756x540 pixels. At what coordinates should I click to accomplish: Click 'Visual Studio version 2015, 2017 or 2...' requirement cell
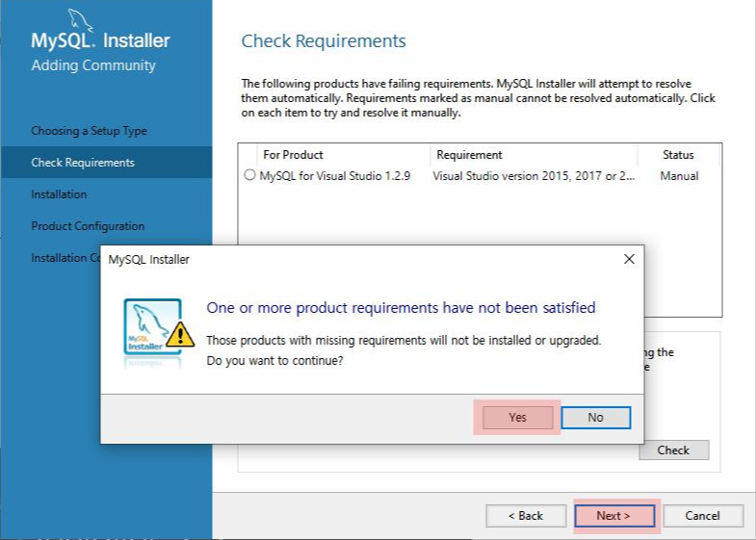[x=534, y=176]
